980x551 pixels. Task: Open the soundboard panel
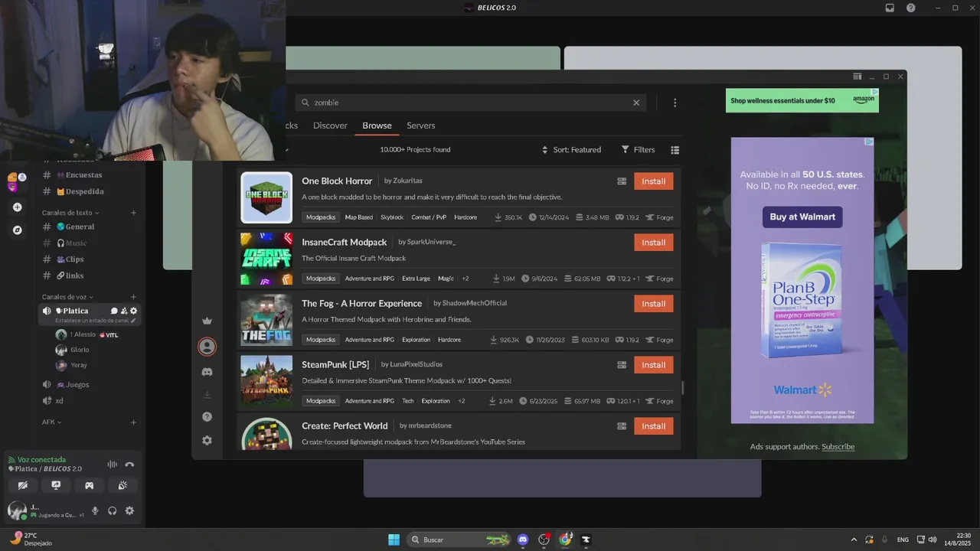pos(122,485)
